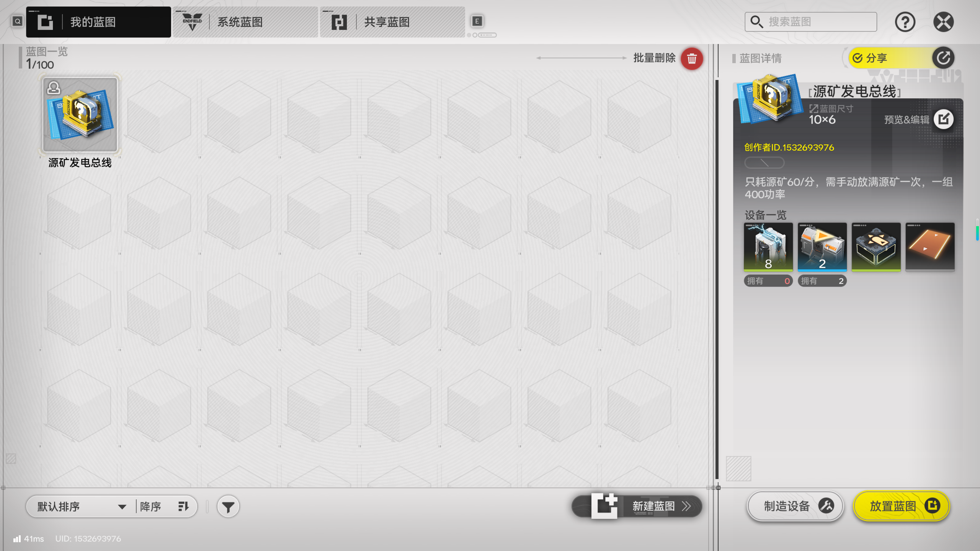Click the preview & edit icon

pyautogui.click(x=943, y=119)
